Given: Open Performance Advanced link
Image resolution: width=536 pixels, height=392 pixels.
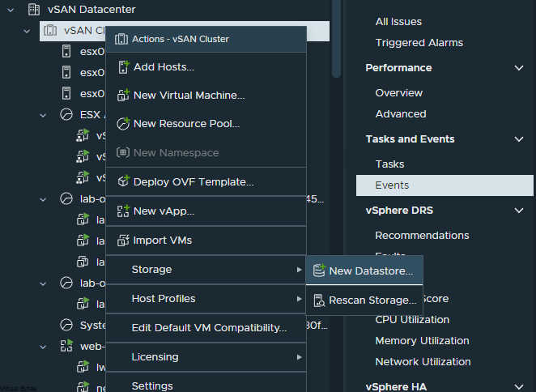Looking at the screenshot, I should pyautogui.click(x=401, y=114).
